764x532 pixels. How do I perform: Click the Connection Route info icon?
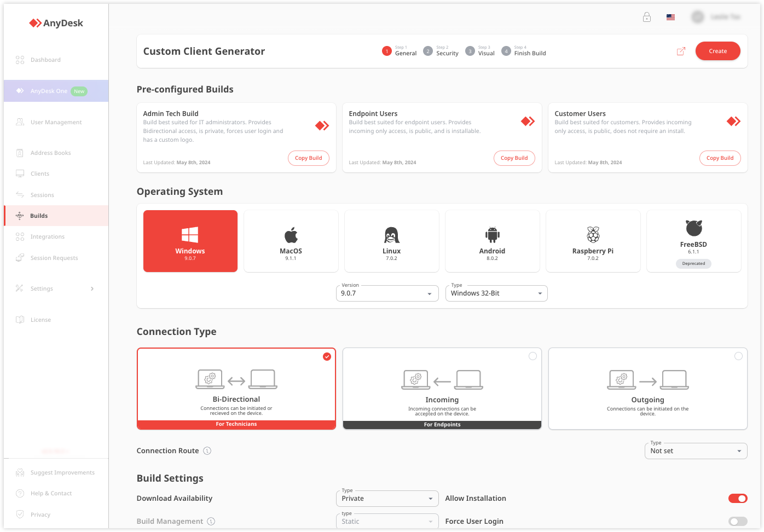click(x=207, y=451)
